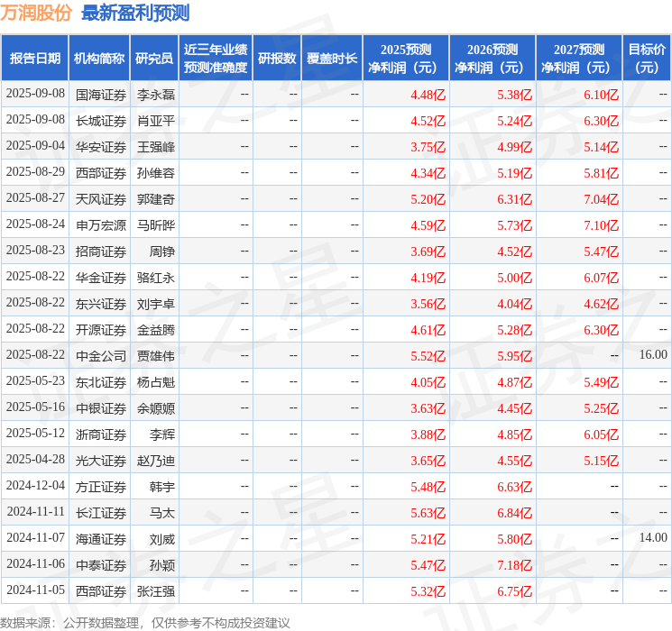Click the target price 14.00
The height and width of the screenshot is (631, 672).
(653, 537)
